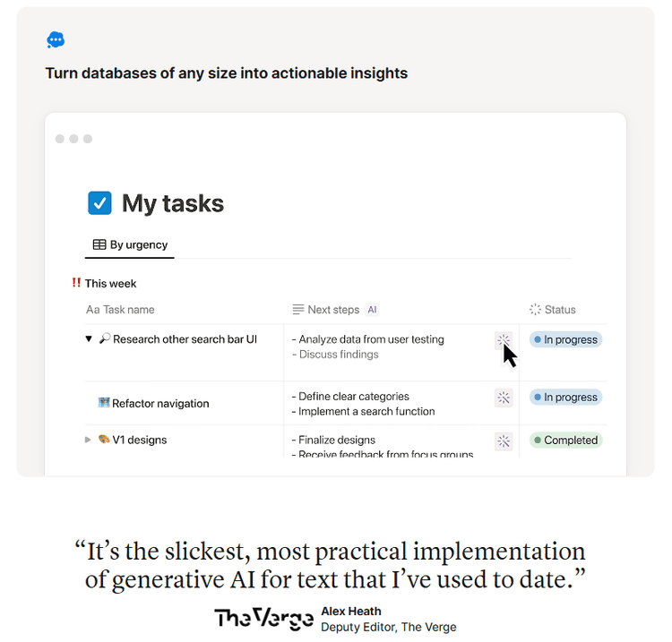The height and width of the screenshot is (642, 672).
Task: Open the In progress status of Research task
Action: [565, 340]
